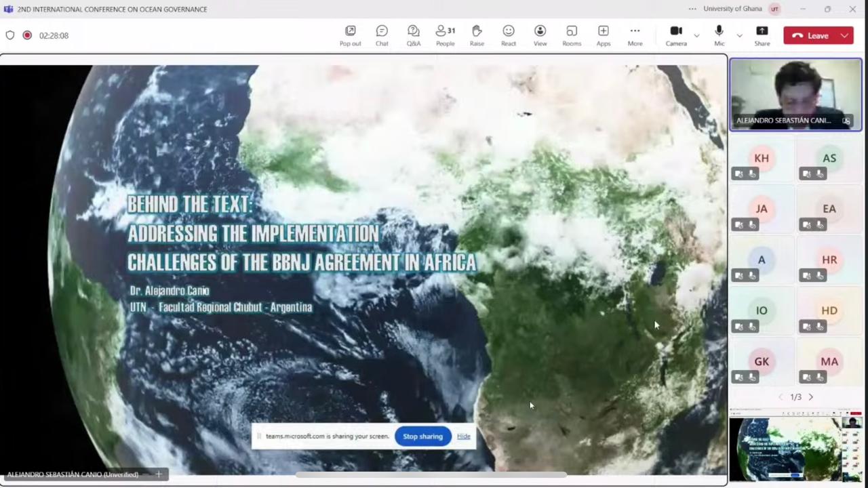Viewport: 868px width, 488px height.
Task: Click University of Ghana organization label
Action: tap(732, 9)
